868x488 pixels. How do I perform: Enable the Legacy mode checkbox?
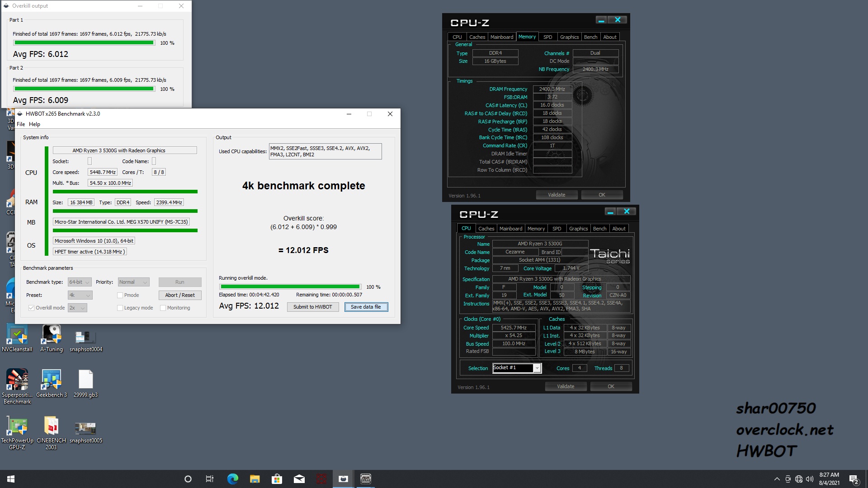pyautogui.click(x=120, y=308)
